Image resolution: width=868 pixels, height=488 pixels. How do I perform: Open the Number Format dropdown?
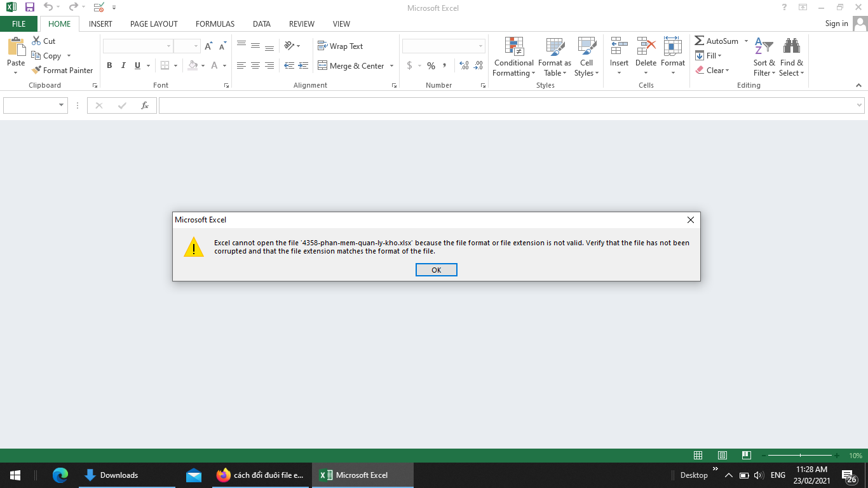(480, 46)
